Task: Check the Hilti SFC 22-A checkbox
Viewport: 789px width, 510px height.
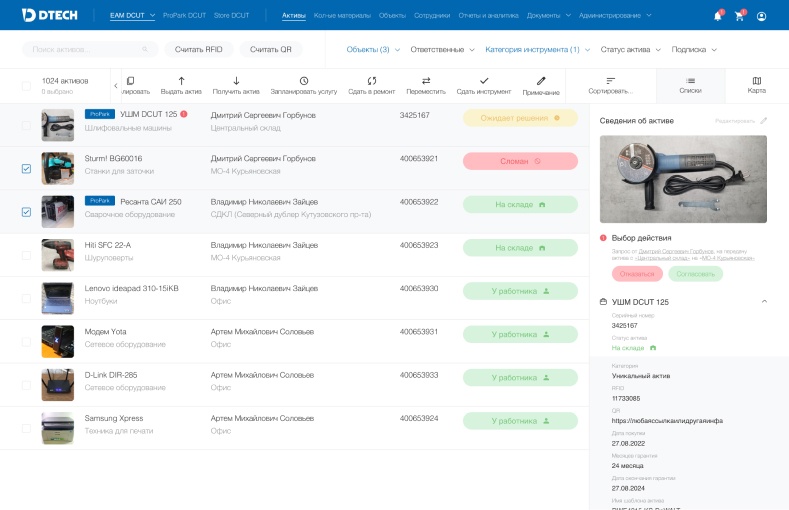Action: pyautogui.click(x=26, y=255)
